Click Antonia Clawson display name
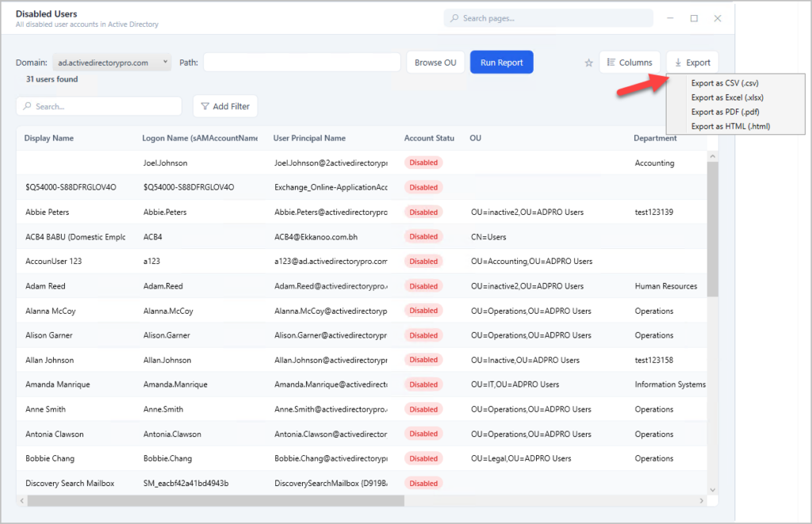The height and width of the screenshot is (524, 812). [55, 434]
